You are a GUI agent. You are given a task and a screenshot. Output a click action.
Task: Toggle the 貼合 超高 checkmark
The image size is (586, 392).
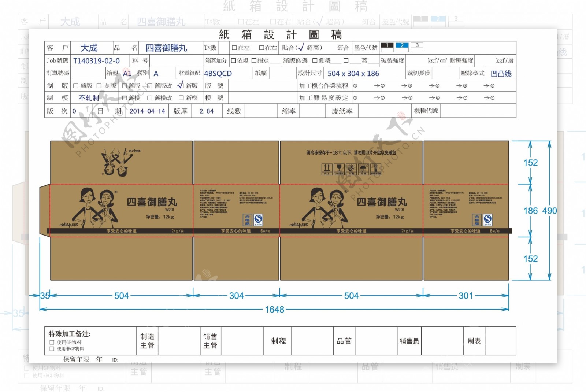coord(301,48)
